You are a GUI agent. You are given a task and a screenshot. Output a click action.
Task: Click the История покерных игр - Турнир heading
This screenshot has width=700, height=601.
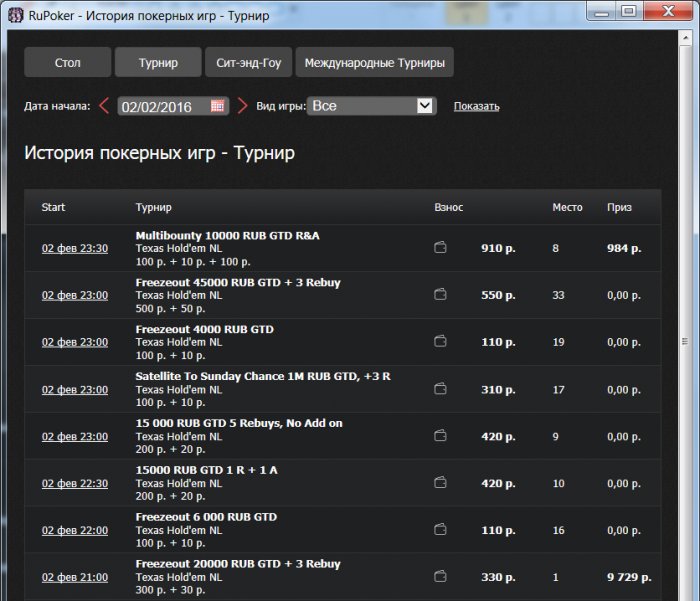(x=159, y=153)
